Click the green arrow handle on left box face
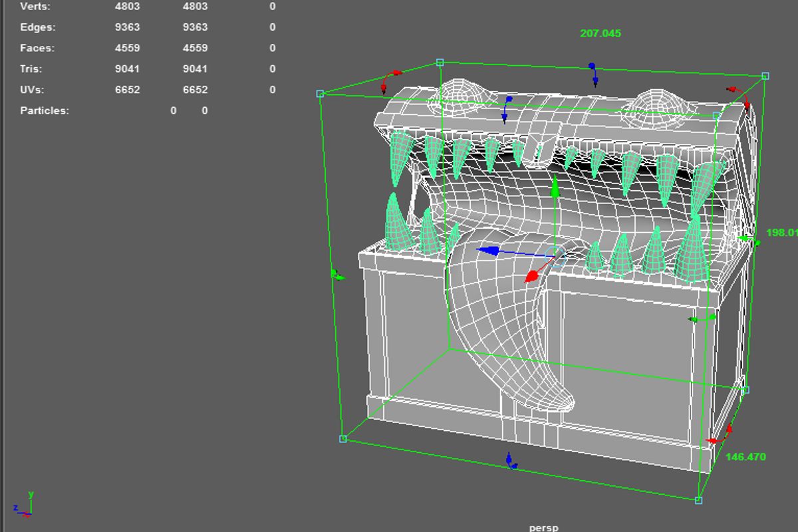 (338, 275)
